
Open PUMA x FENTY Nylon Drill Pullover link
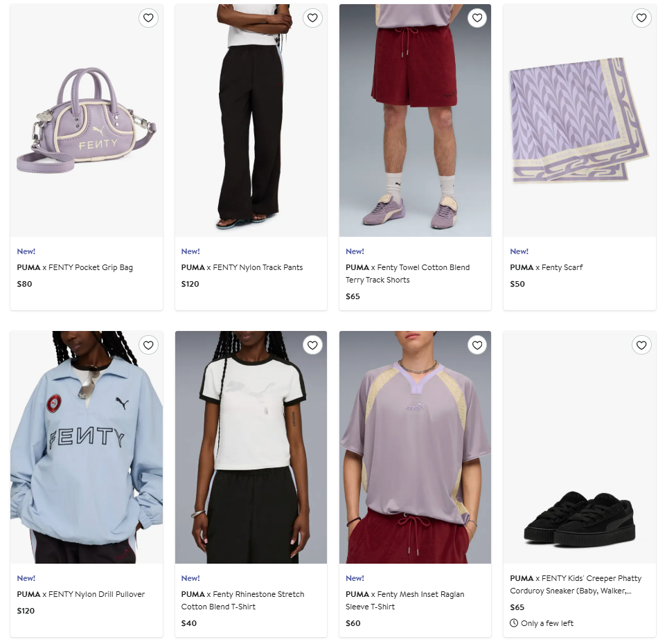coord(81,594)
